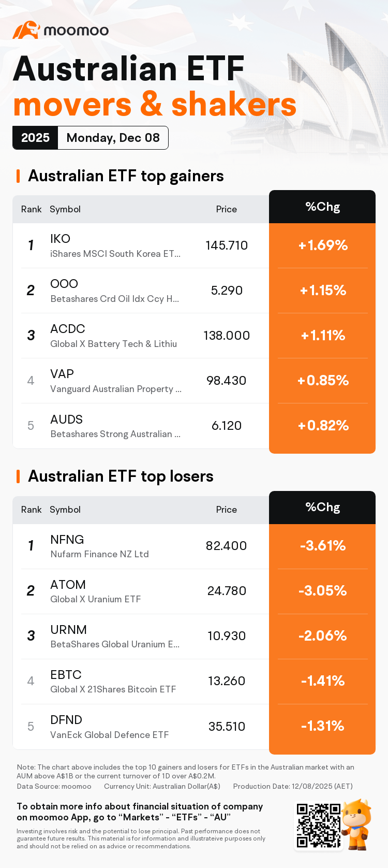Image resolution: width=388 pixels, height=868 pixels.
Task: Click the orange marker beside top gainers heading
Action: click(18, 176)
